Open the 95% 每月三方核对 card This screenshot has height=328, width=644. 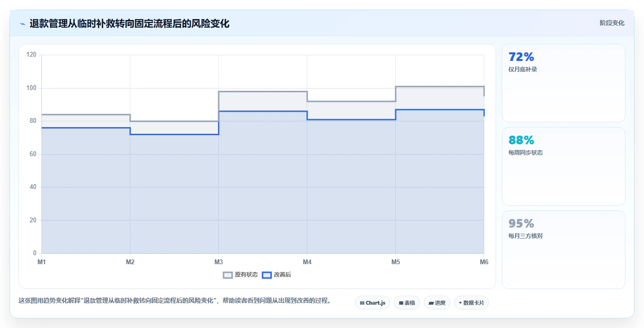pos(563,250)
